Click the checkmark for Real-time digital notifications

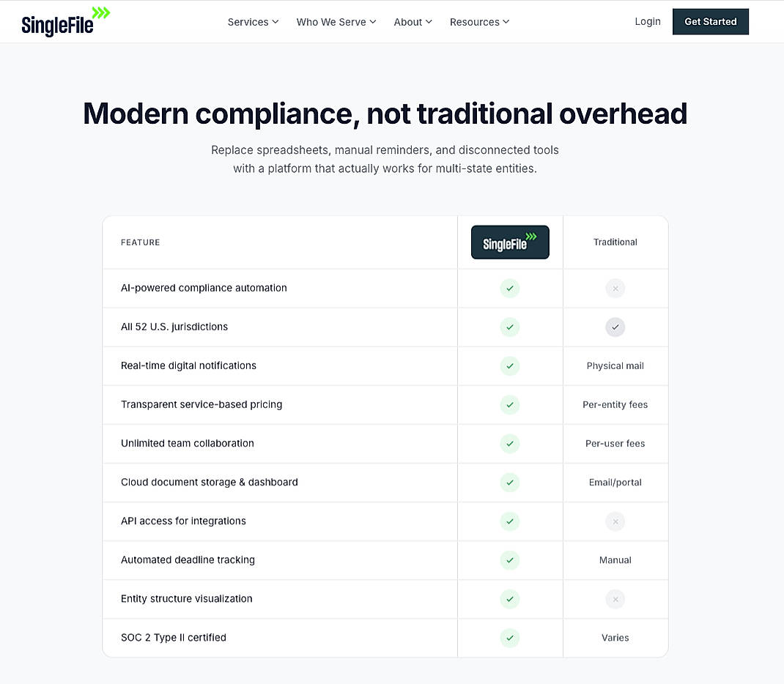[x=510, y=366]
